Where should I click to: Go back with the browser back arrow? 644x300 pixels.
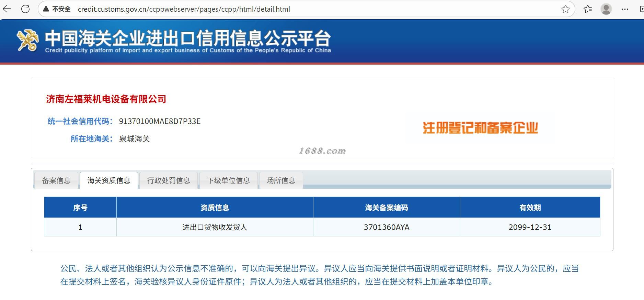pos(7,9)
